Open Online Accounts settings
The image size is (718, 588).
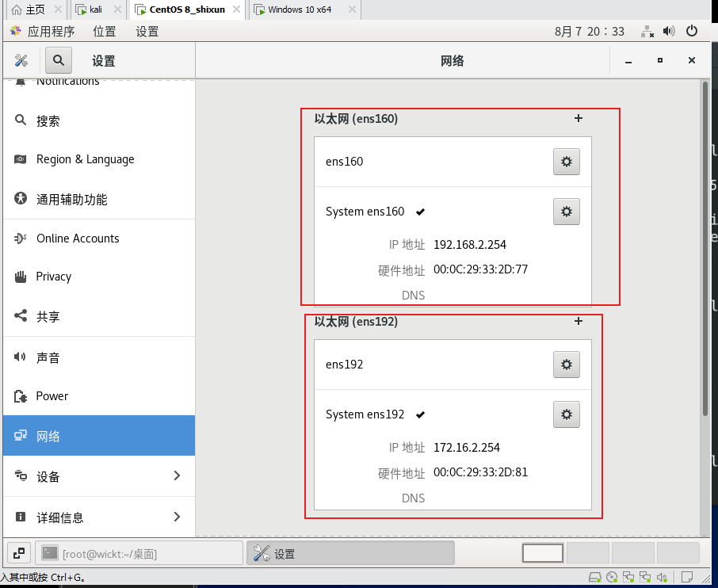pos(99,239)
